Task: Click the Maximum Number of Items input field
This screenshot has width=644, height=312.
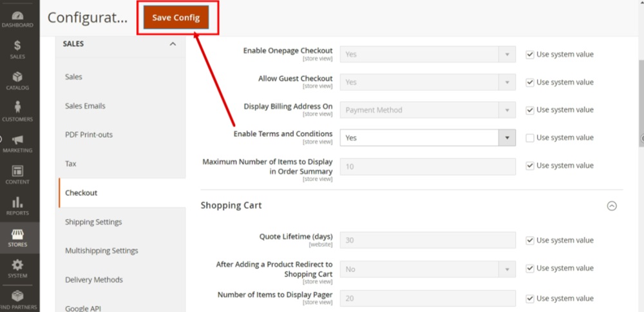Action: pos(428,167)
